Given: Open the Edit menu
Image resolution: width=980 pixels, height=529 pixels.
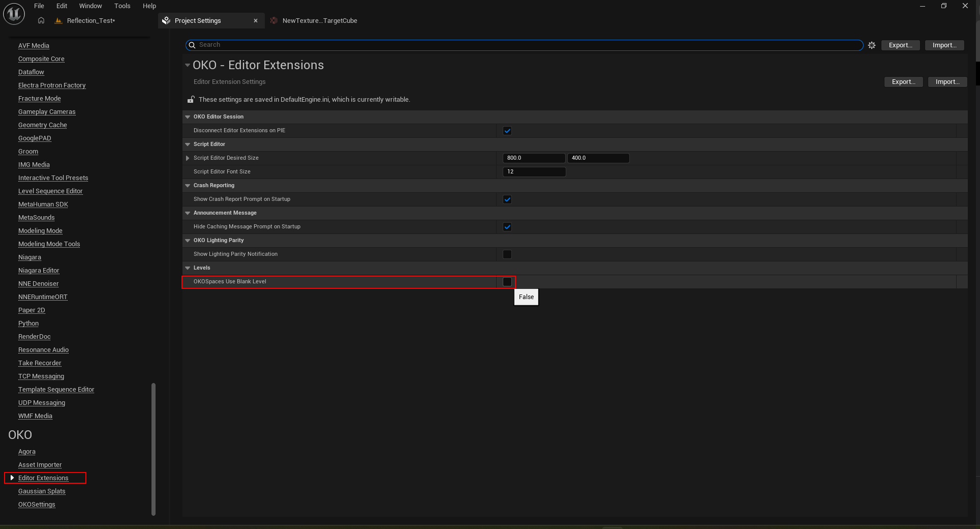Looking at the screenshot, I should point(62,6).
